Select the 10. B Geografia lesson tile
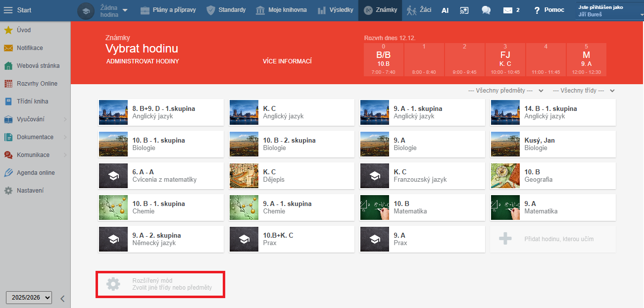Viewport: 644px width, 308px height. [x=553, y=176]
